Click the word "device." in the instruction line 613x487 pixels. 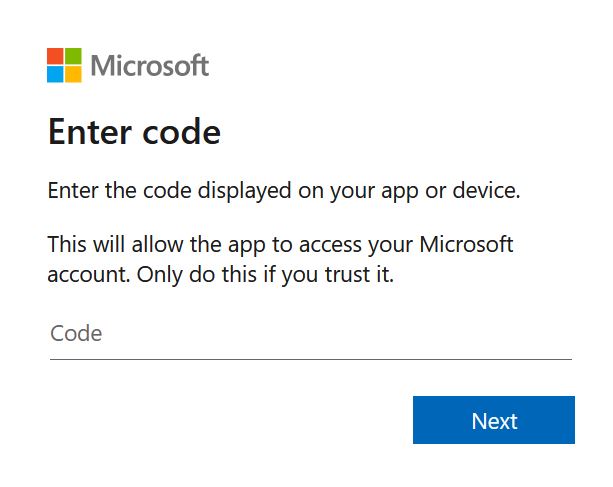click(486, 191)
